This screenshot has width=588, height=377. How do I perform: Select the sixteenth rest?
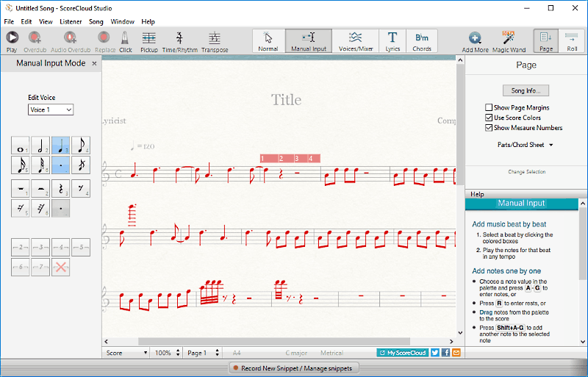point(21,208)
